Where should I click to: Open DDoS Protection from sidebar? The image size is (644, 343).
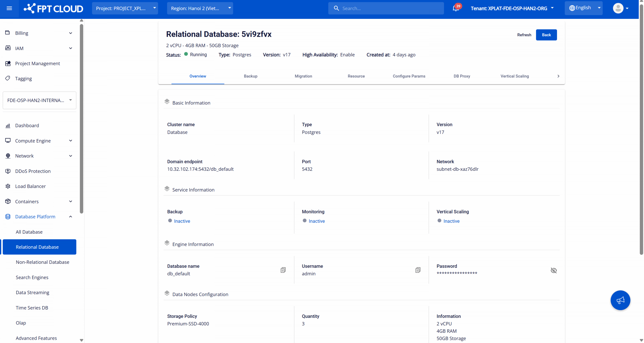click(33, 171)
